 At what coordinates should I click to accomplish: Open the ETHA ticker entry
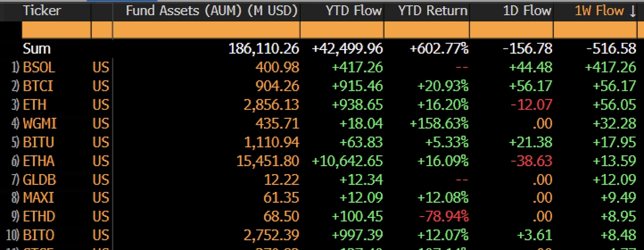(39, 161)
